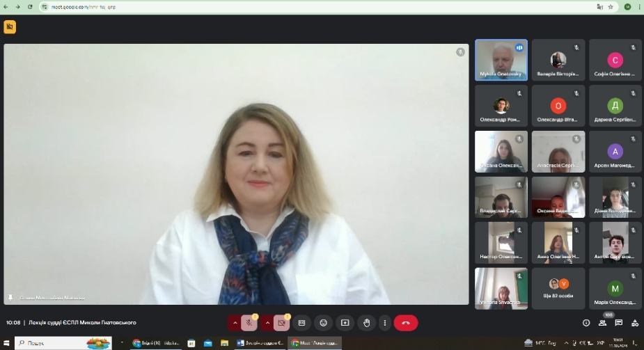Select Mykola Gnatovsky participant tile

coord(501,60)
